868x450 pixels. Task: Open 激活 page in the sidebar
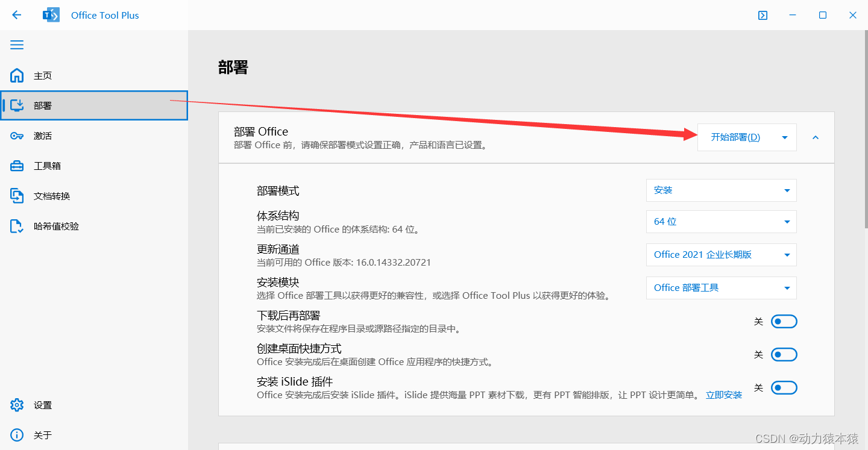(94, 136)
